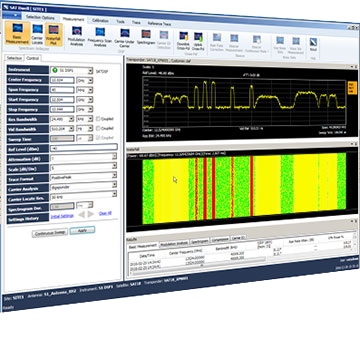This screenshot has width=360, height=360.
Task: Open Carrier Under Carrier analysis
Action: [125, 38]
